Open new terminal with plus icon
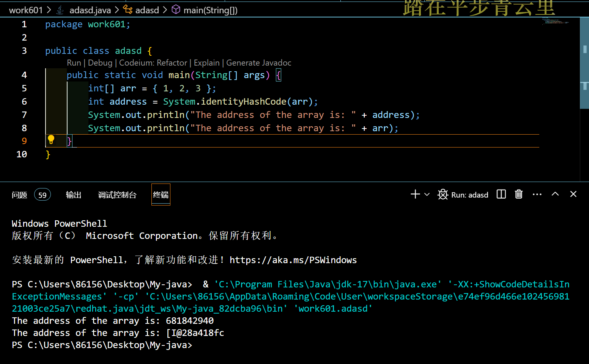 (x=415, y=195)
